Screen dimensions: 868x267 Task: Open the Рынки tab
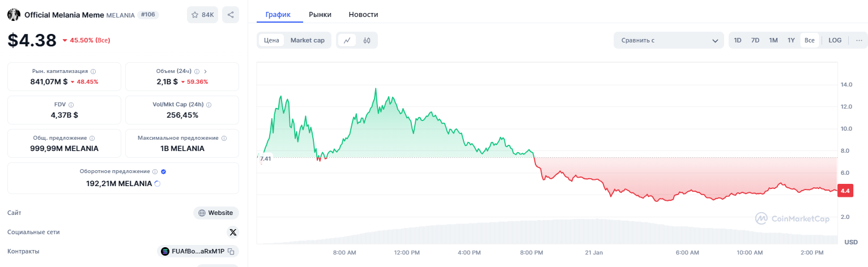pos(320,14)
